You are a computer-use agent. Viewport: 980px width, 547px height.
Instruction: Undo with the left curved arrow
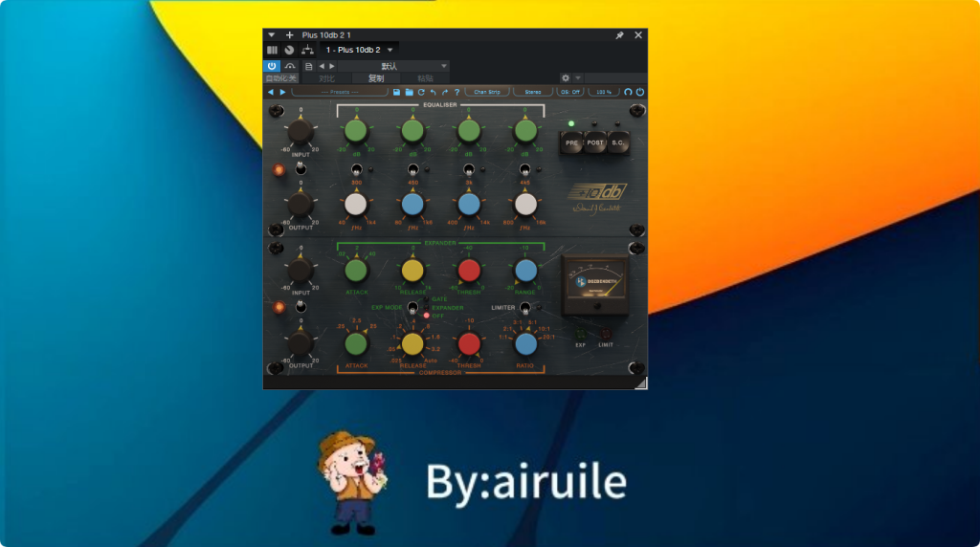coord(434,93)
